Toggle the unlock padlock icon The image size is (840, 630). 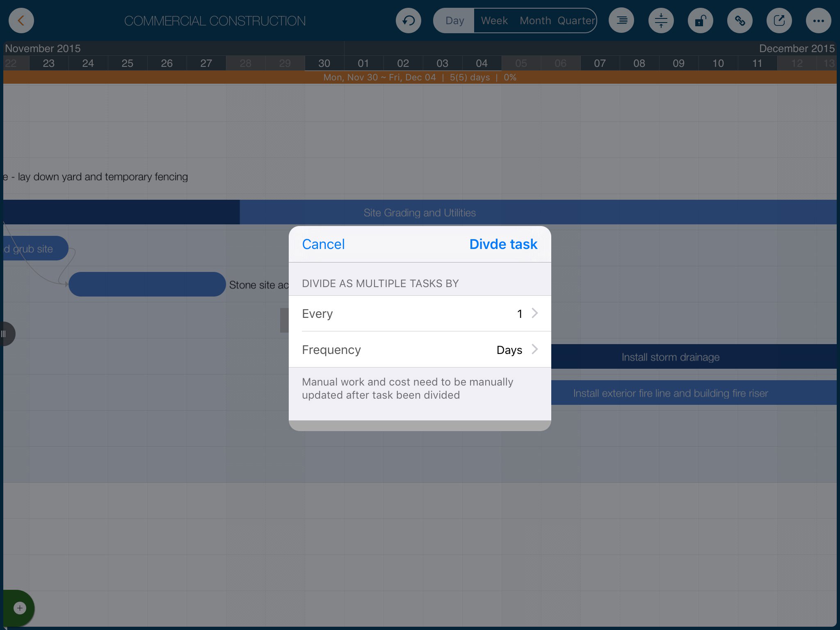[700, 21]
